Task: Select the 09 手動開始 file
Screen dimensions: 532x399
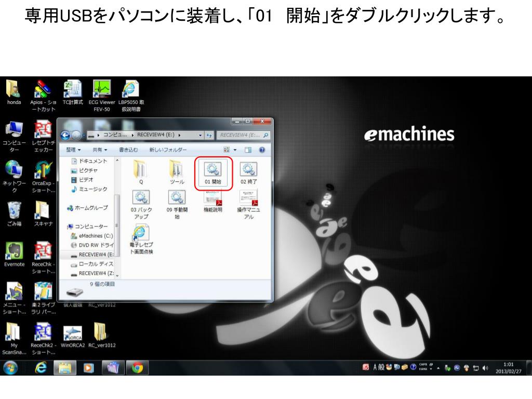Action: pyautogui.click(x=177, y=205)
